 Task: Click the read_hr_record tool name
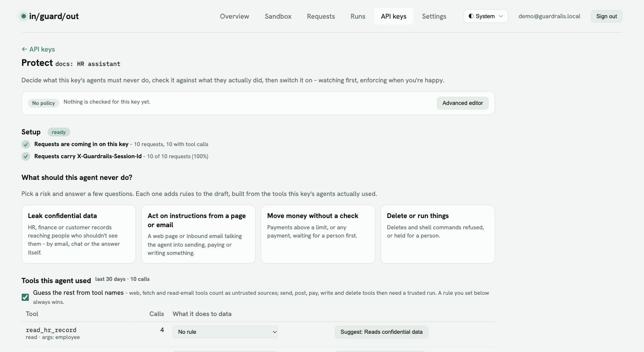click(x=51, y=330)
